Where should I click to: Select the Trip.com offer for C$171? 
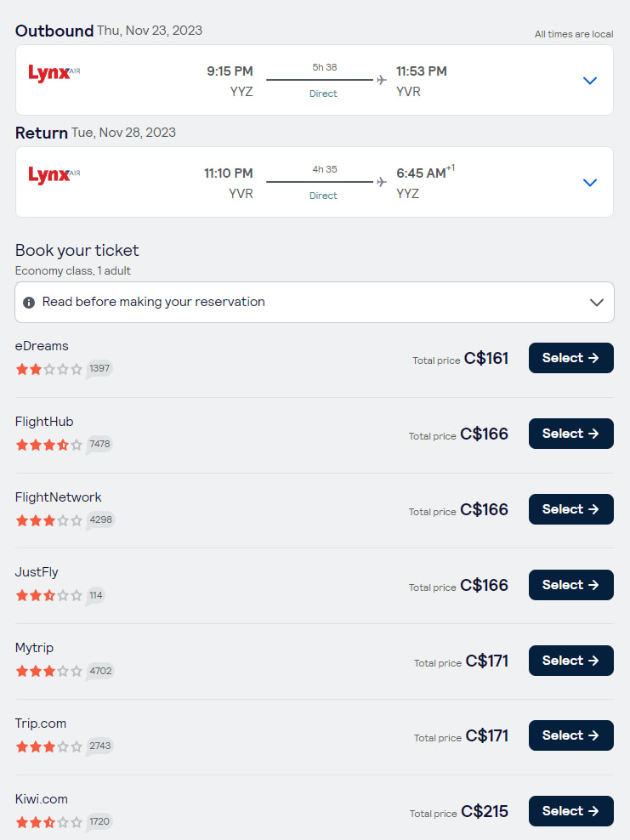click(x=570, y=735)
